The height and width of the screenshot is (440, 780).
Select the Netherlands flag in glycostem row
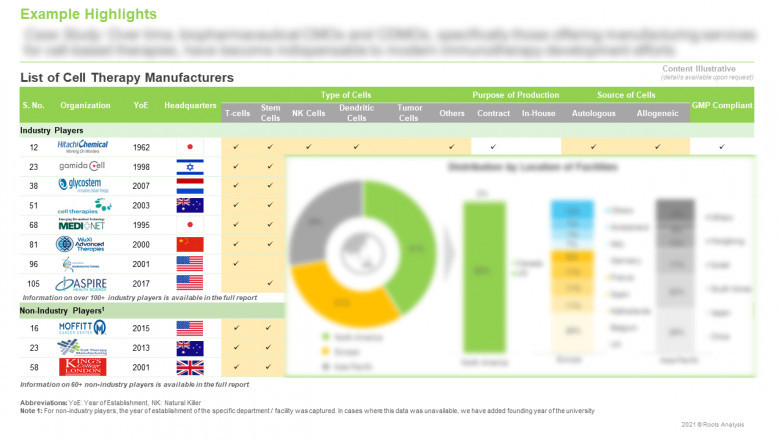click(190, 185)
